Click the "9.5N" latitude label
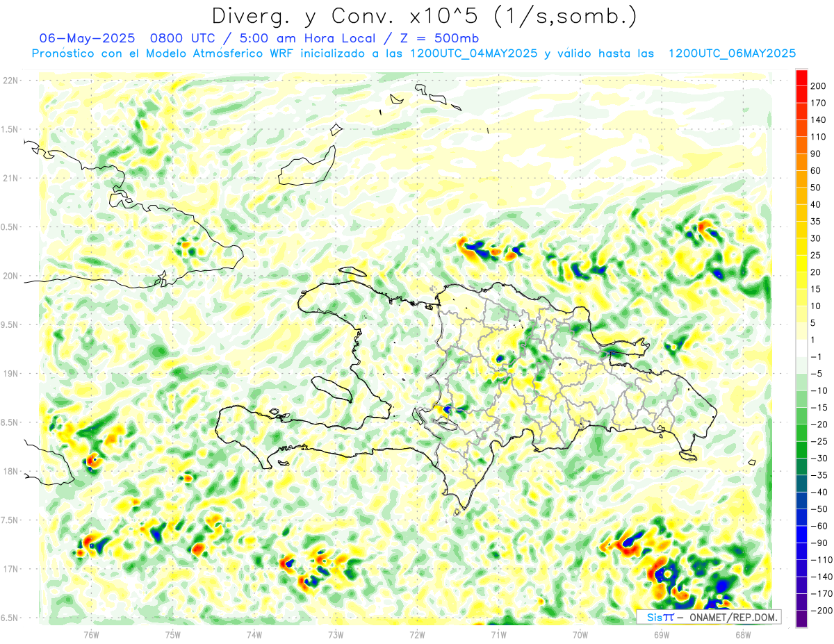This screenshot has width=834, height=644. coord(9,324)
